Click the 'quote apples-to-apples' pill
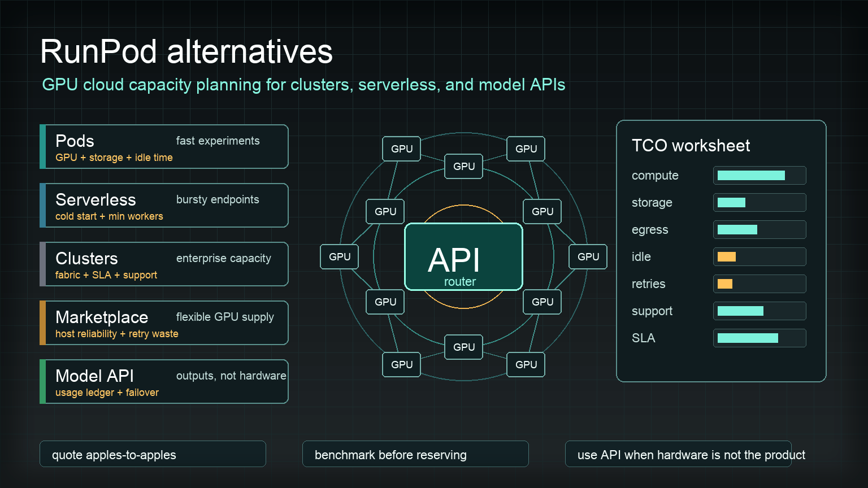This screenshot has width=868, height=488. pyautogui.click(x=153, y=454)
